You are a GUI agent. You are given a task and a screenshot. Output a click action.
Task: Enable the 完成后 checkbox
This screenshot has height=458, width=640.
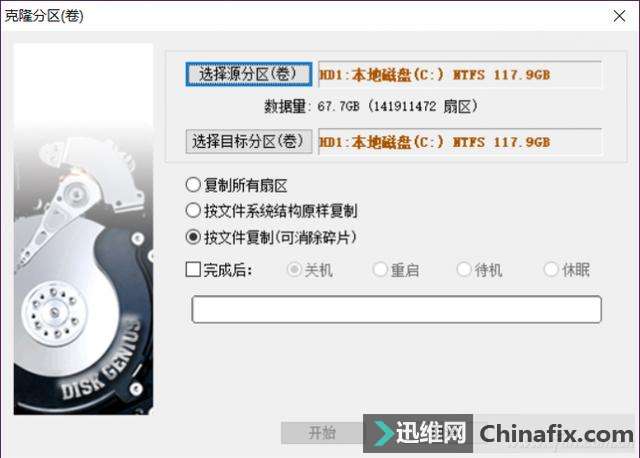click(x=193, y=269)
